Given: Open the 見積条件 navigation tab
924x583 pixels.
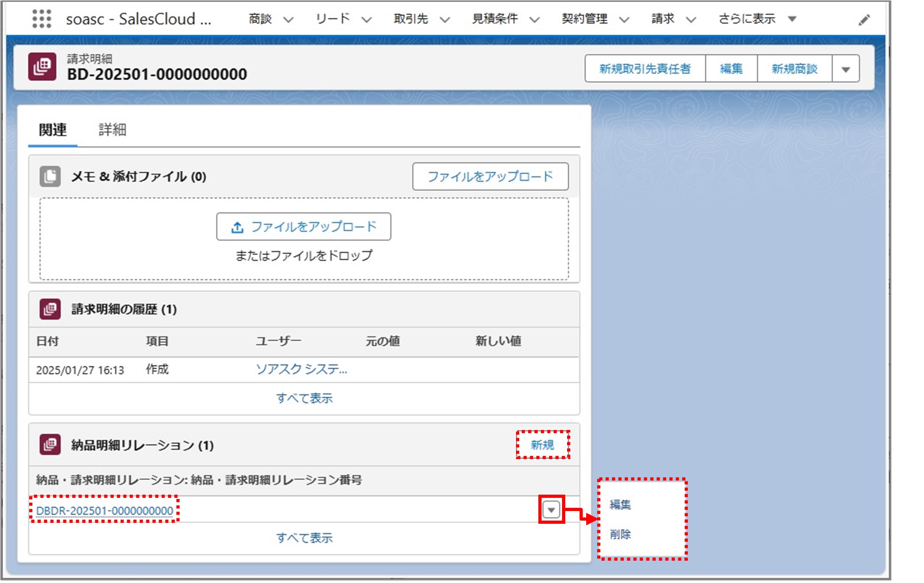Looking at the screenshot, I should pos(495,19).
